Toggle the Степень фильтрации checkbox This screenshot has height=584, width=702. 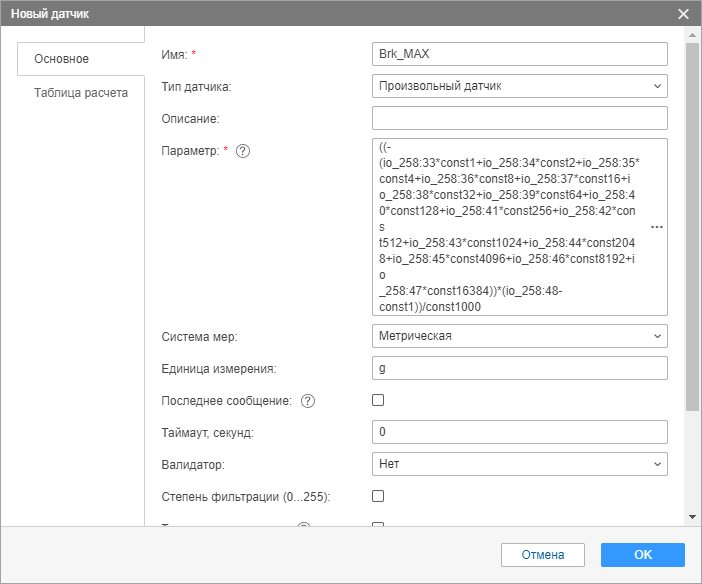click(378, 496)
